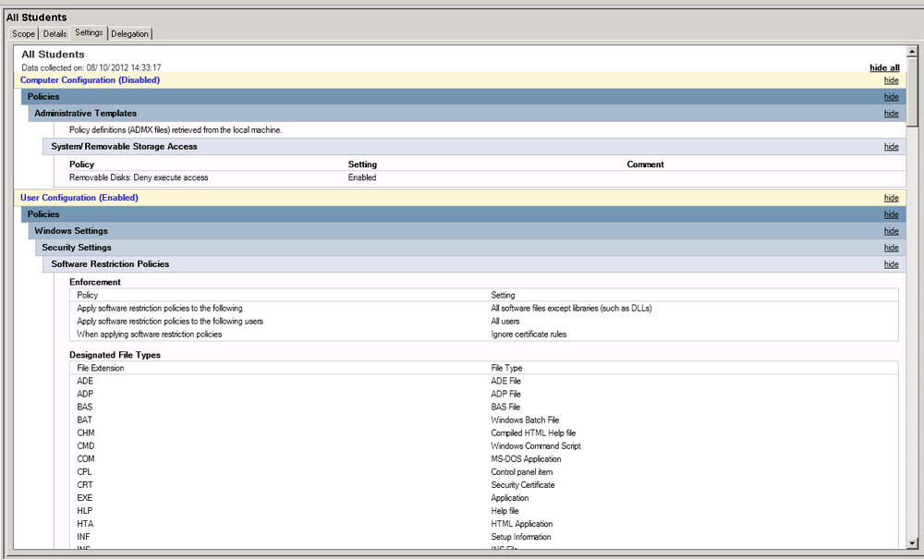This screenshot has width=924, height=560.
Task: Collapse Software Restriction Policies section
Action: 891,264
